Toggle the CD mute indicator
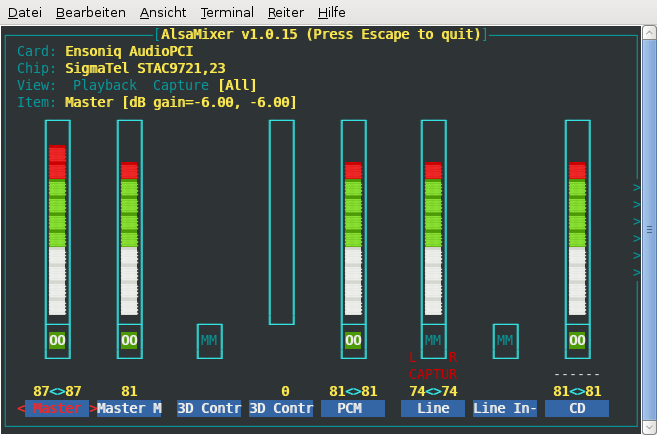The height and width of the screenshot is (435, 657). pos(578,341)
